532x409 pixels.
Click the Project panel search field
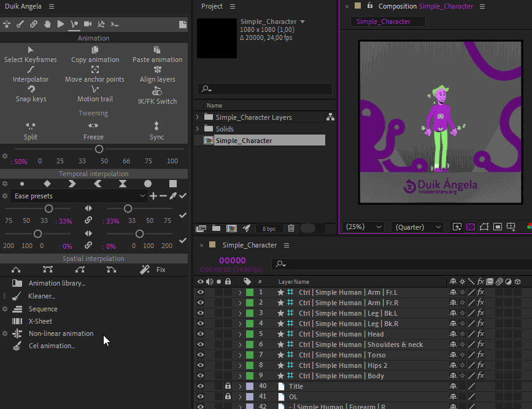coord(265,89)
